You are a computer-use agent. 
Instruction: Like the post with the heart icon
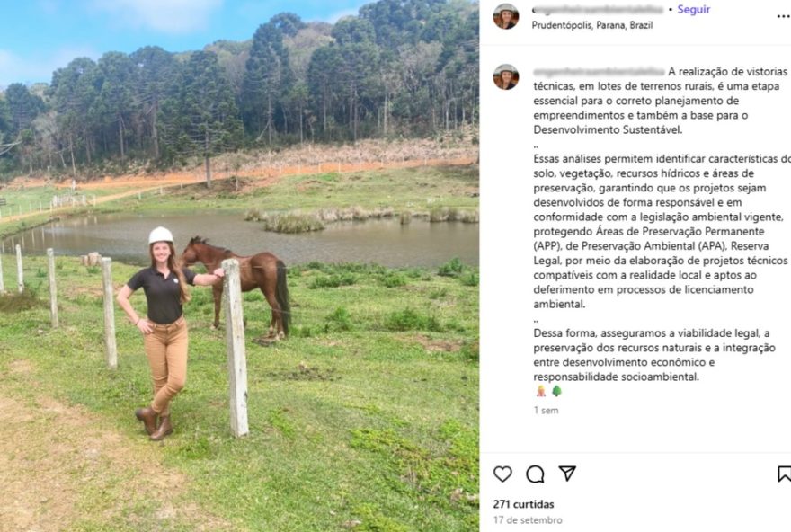(x=502, y=474)
